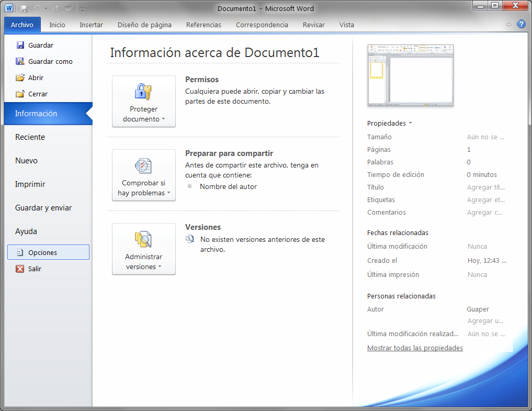This screenshot has width=532, height=411.
Task: Click the Cerrar folder icon
Action: [x=20, y=94]
